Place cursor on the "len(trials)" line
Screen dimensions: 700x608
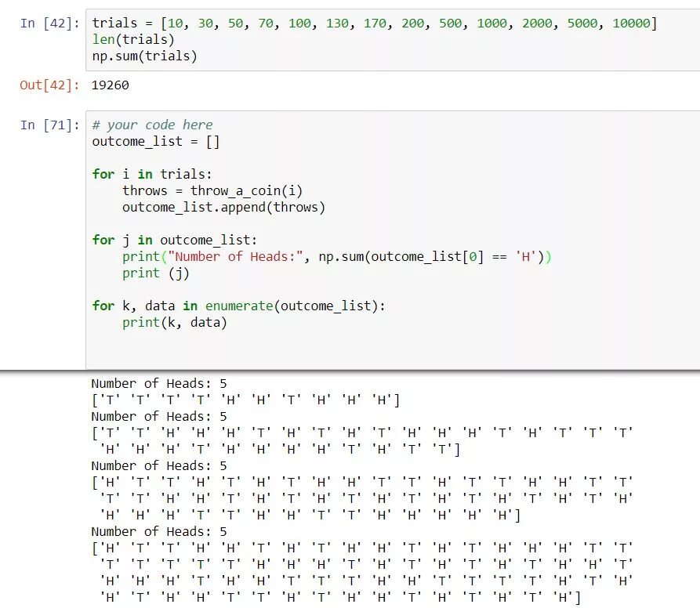point(133,40)
